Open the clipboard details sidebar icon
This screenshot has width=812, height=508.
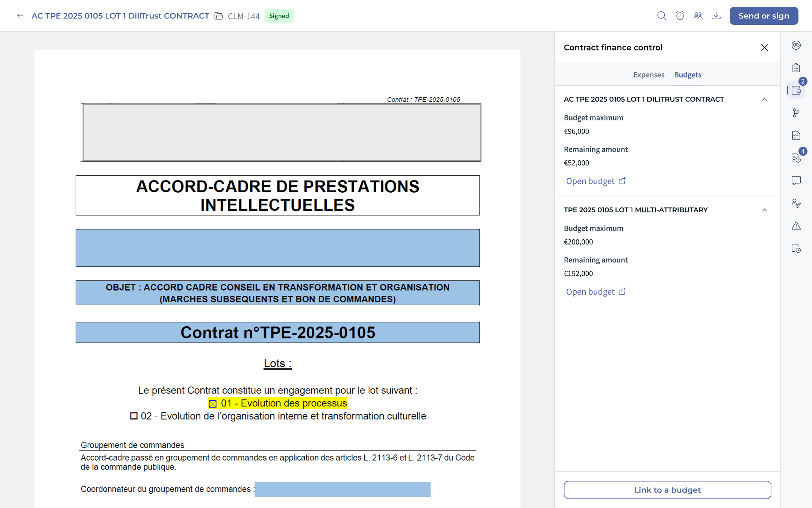tap(796, 68)
